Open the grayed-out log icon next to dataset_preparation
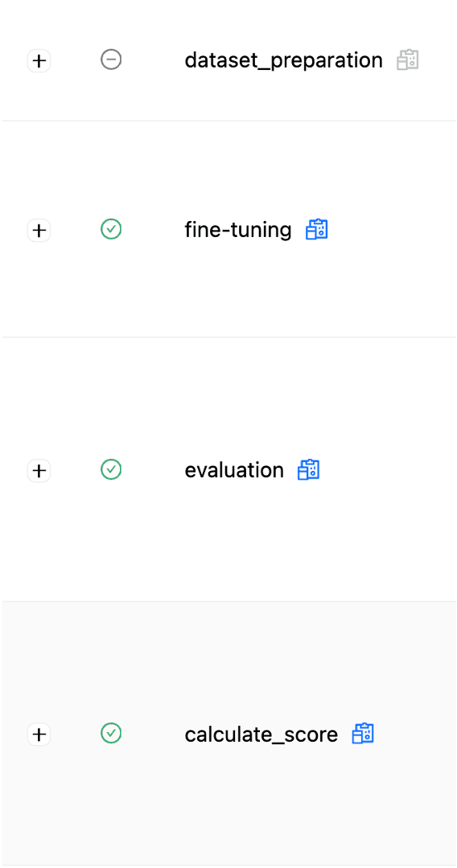This screenshot has width=457, height=868. pyautogui.click(x=408, y=59)
